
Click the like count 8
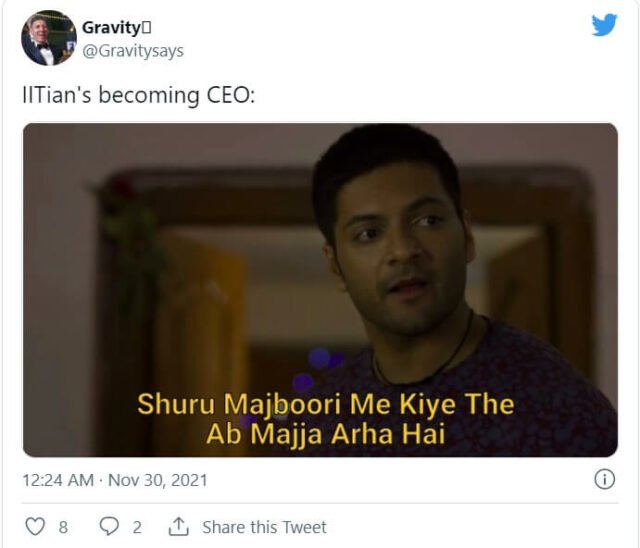pyautogui.click(x=63, y=527)
